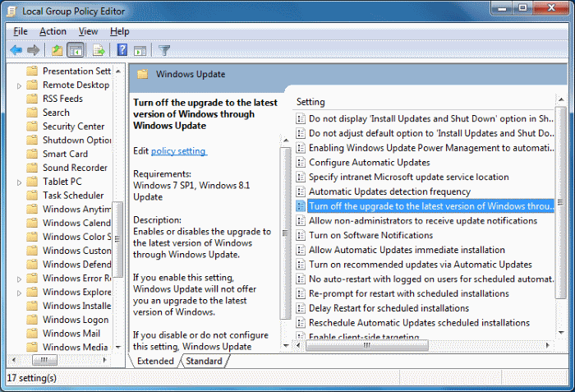This screenshot has height=392, width=575.
Task: Go back with the blue Back arrow
Action: point(16,50)
